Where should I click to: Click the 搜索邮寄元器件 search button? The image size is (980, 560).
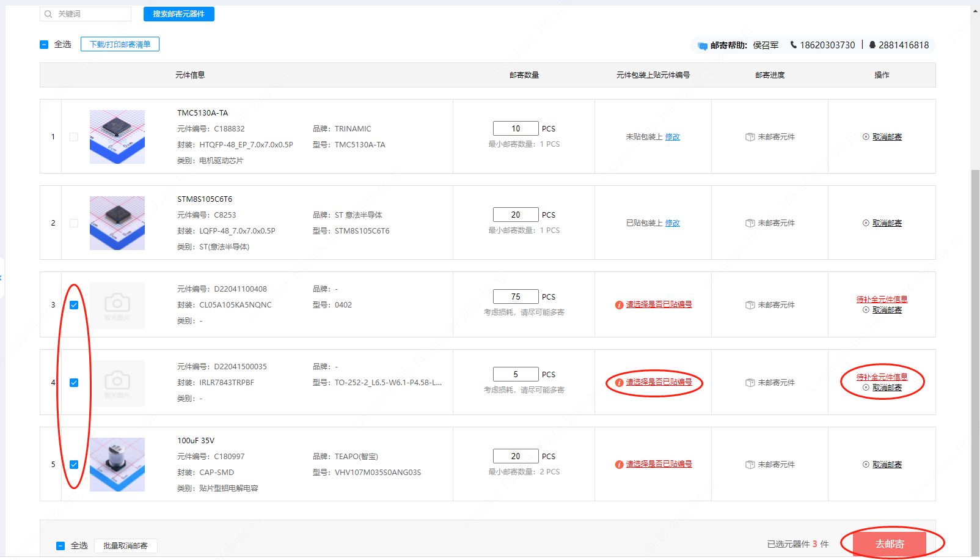pos(178,14)
